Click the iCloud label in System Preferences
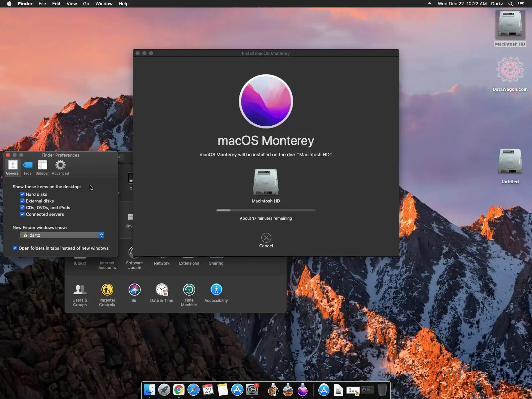 click(x=80, y=263)
